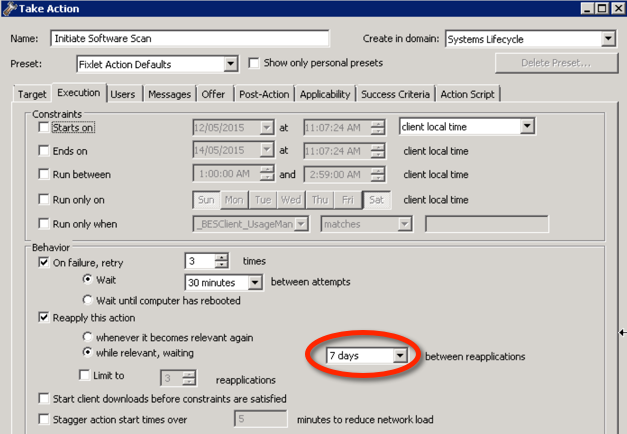This screenshot has width=627, height=434.
Task: Open the Preset Fixlet Action Defaults dropdown
Action: coord(230,64)
